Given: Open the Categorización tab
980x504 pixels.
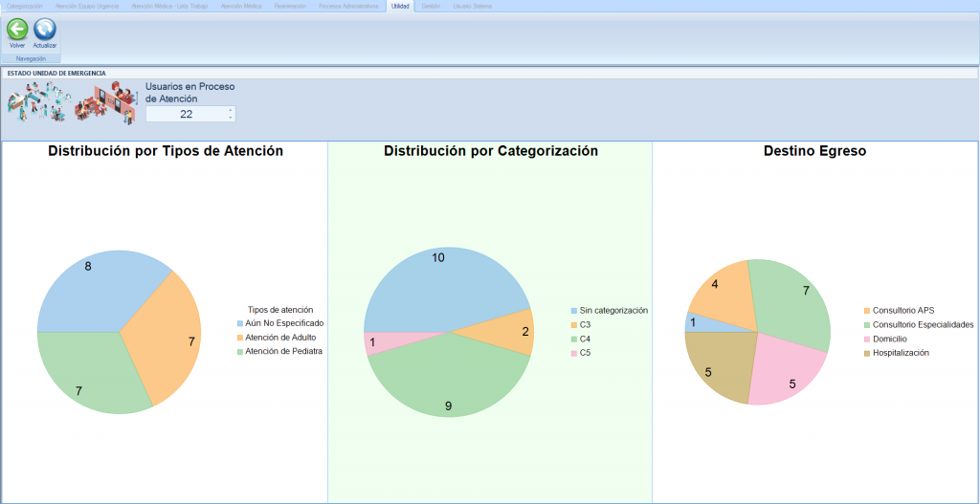Looking at the screenshot, I should pos(25,6).
